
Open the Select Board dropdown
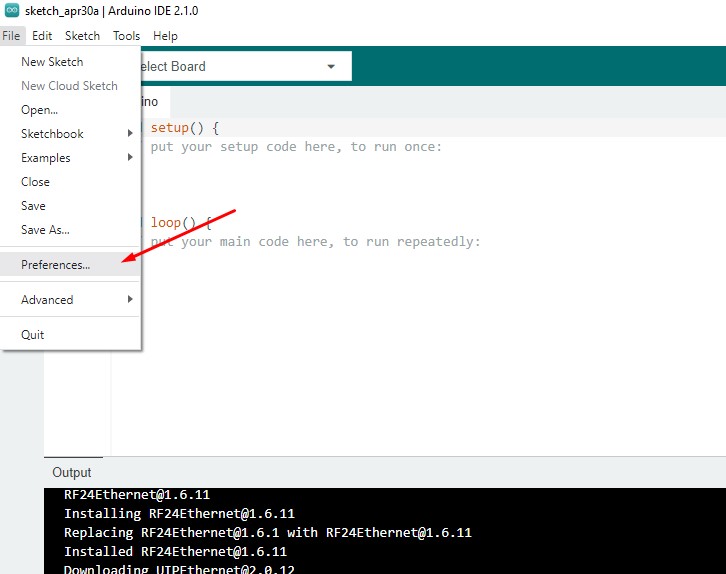pos(245,66)
